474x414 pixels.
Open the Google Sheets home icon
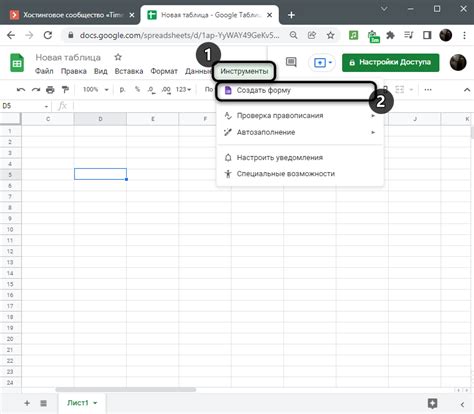pyautogui.click(x=17, y=63)
